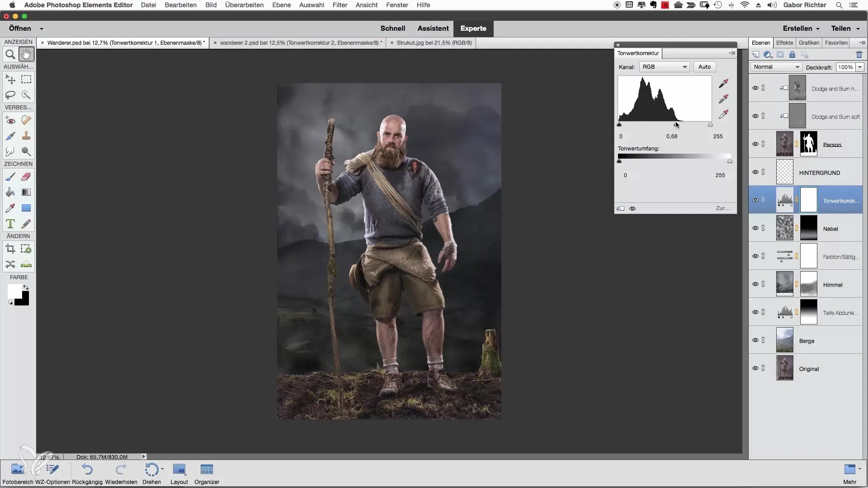Open the Ebene menu
The width and height of the screenshot is (868, 488).
(281, 5)
